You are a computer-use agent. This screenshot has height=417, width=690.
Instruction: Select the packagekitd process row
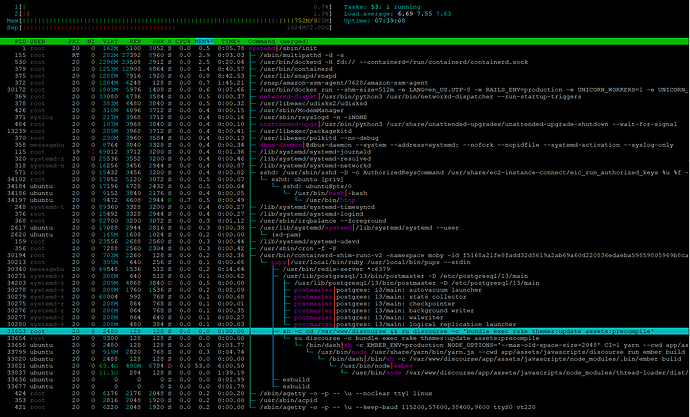[x=345, y=131]
